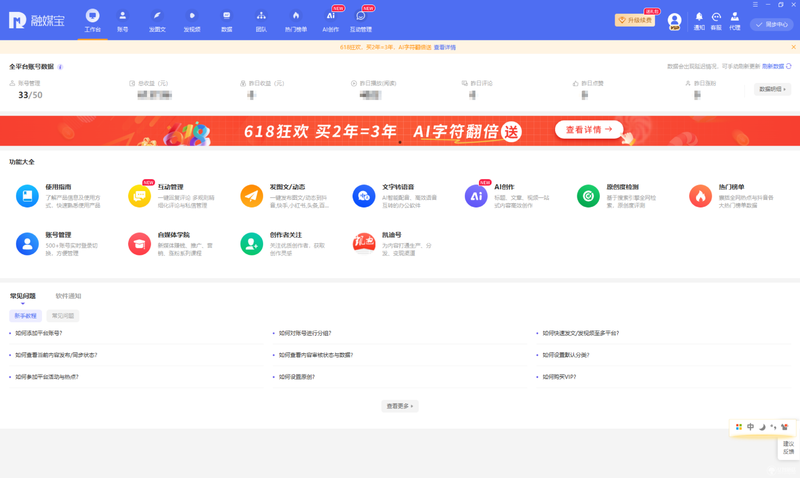Open the 如何设置原创? question
Viewport: 800px width, 478px height.
coord(297,377)
